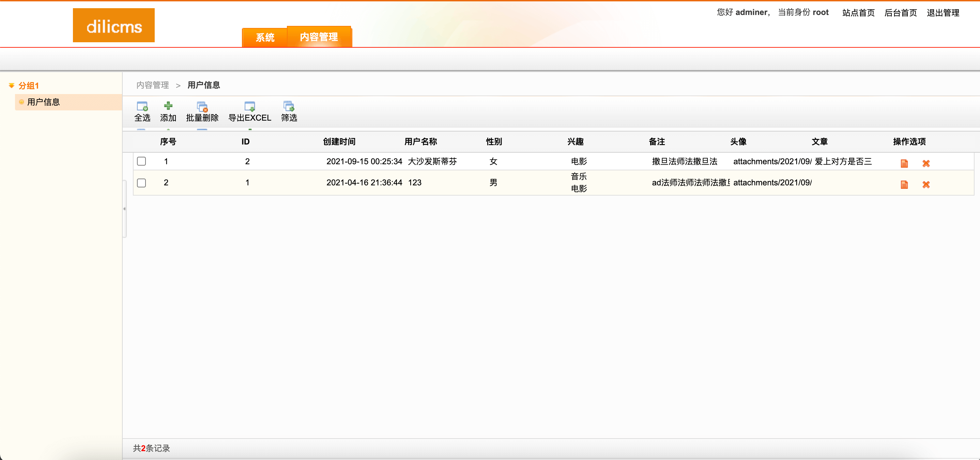The width and height of the screenshot is (980, 460).
Task: Click the dilicms logo
Action: coord(114,26)
